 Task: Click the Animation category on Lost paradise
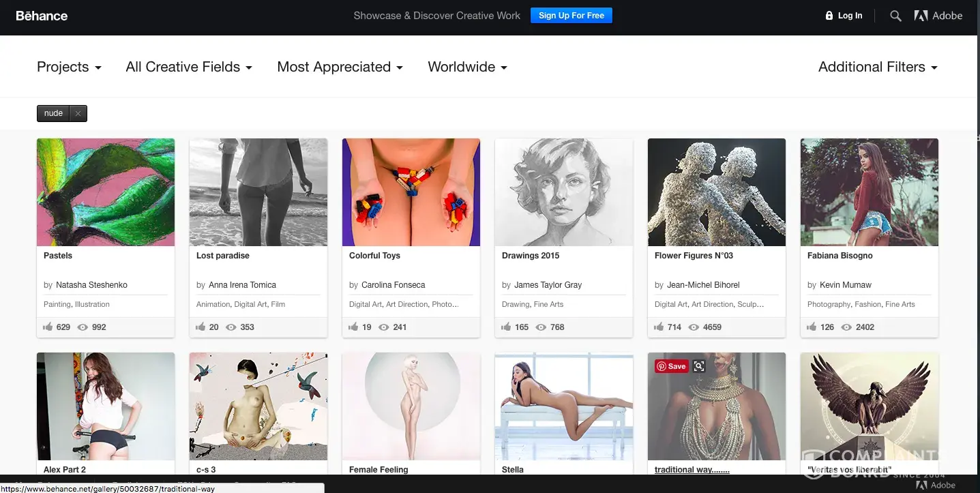click(213, 305)
